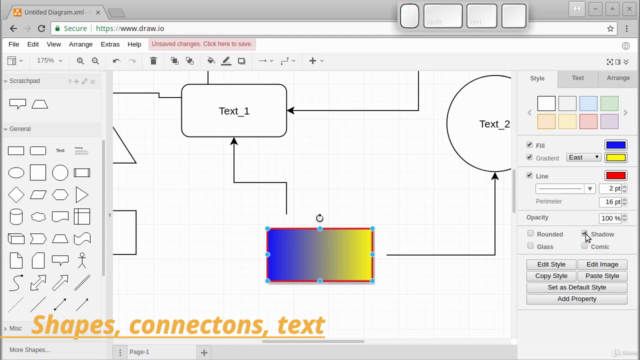Open line color pencil tool

pyautogui.click(x=226, y=61)
